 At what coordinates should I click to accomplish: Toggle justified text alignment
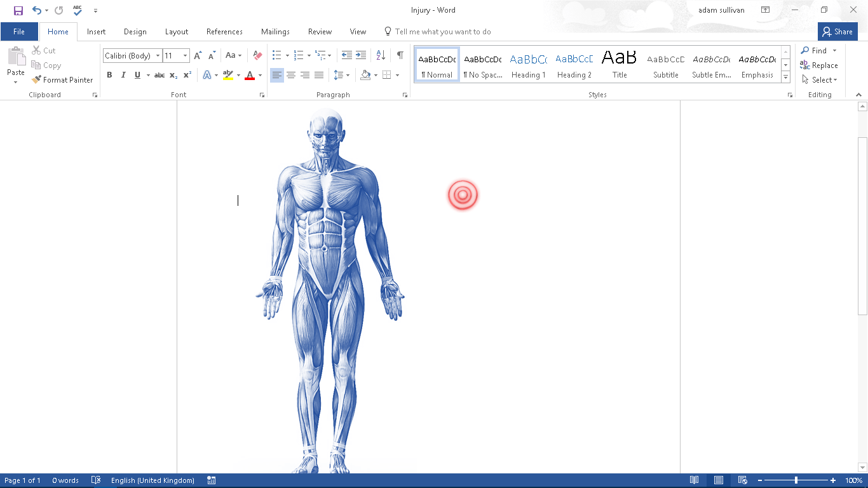319,74
